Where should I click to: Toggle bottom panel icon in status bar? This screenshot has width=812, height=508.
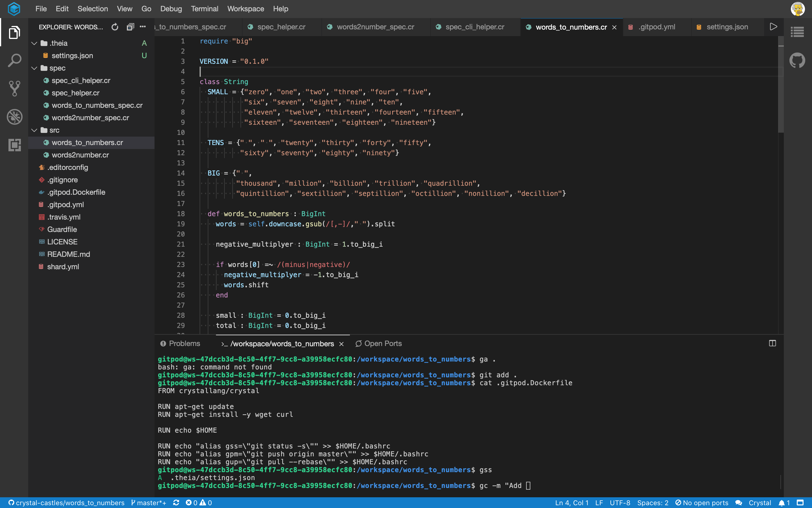800,503
